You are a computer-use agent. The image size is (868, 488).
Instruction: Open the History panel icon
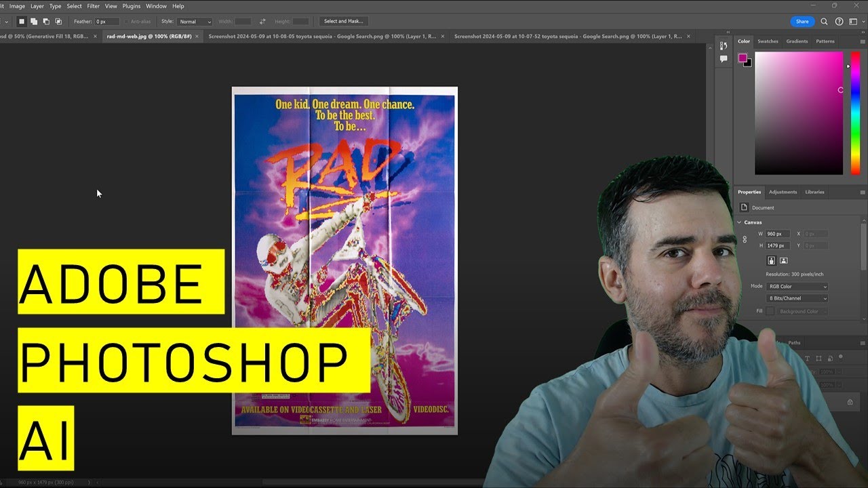point(724,46)
